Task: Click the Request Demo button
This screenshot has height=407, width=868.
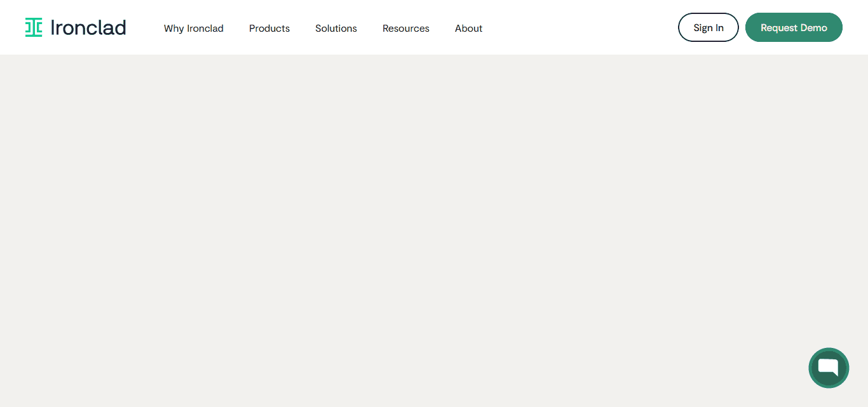Action: [x=794, y=27]
